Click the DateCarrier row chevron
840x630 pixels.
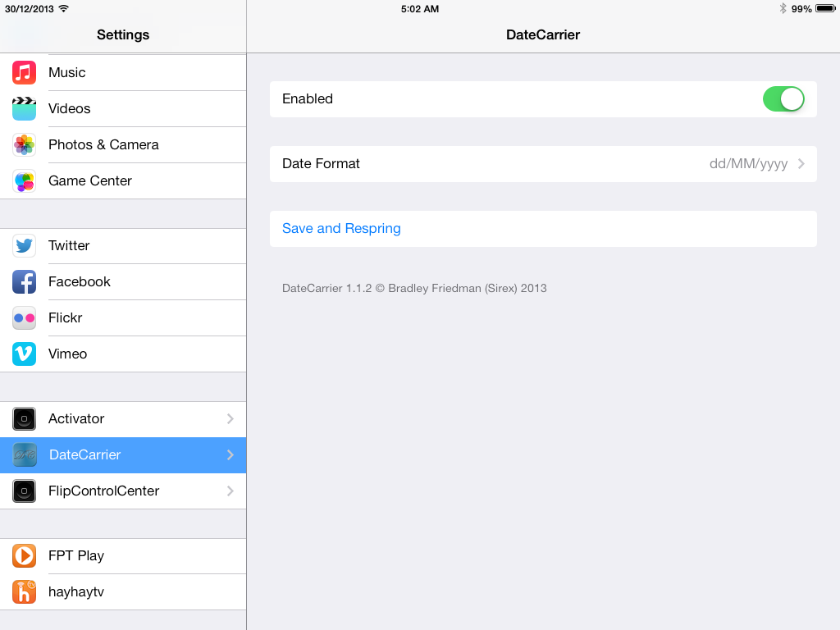click(x=231, y=454)
